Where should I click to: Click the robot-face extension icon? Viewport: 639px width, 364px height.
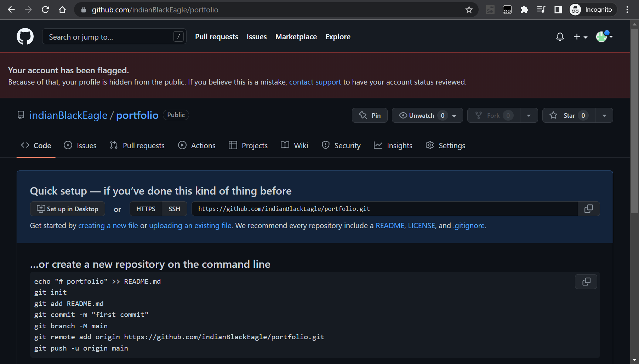pos(507,10)
